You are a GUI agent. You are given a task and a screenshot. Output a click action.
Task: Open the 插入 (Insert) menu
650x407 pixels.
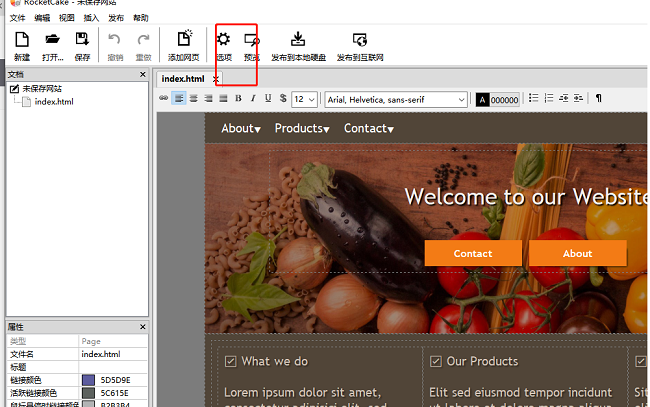pos(92,18)
